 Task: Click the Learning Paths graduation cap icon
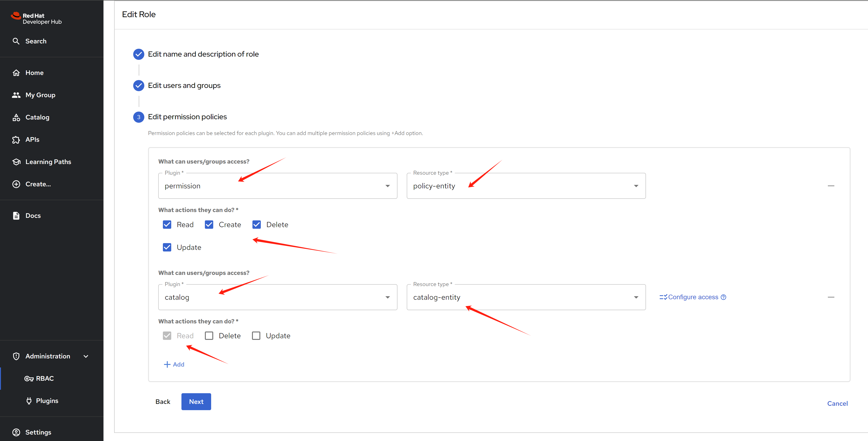(16, 162)
